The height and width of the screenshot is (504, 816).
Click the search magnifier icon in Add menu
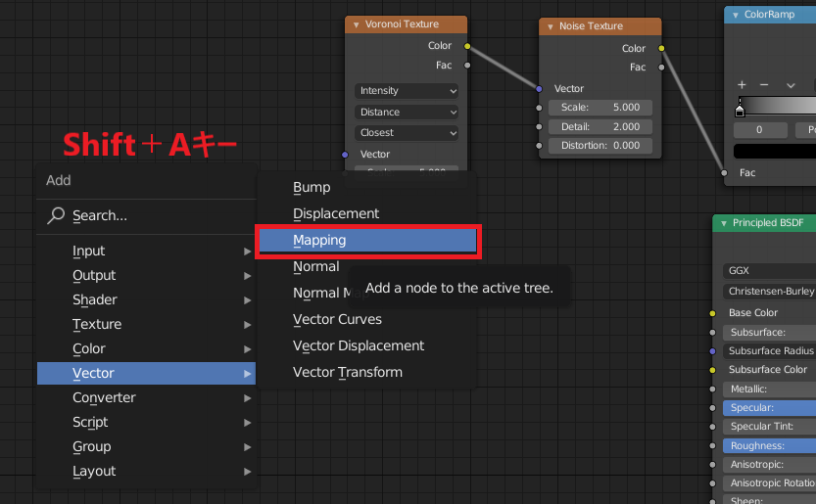tap(56, 215)
